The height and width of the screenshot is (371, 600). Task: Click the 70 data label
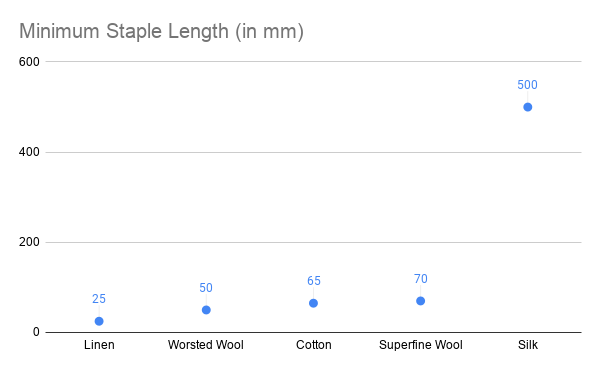point(421,279)
